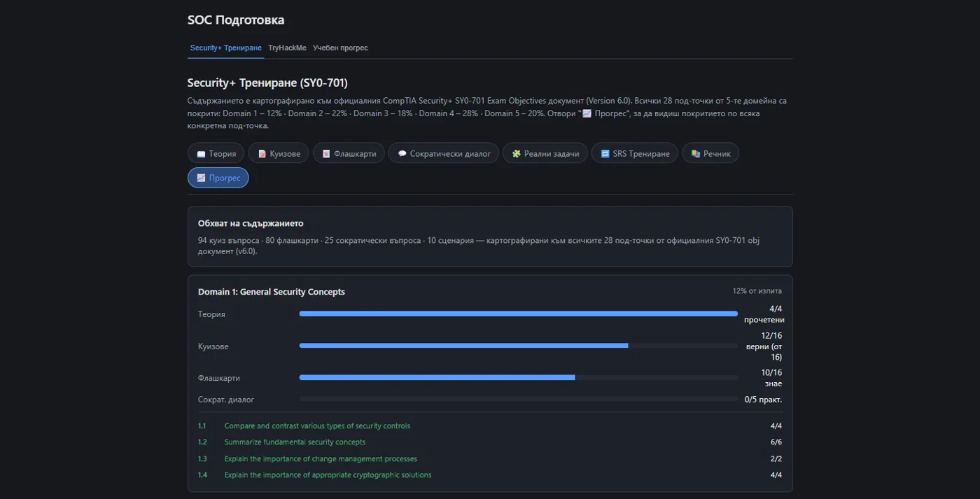Click the card icon on Флашкарти
Image resolution: width=980 pixels, height=499 pixels.
326,154
